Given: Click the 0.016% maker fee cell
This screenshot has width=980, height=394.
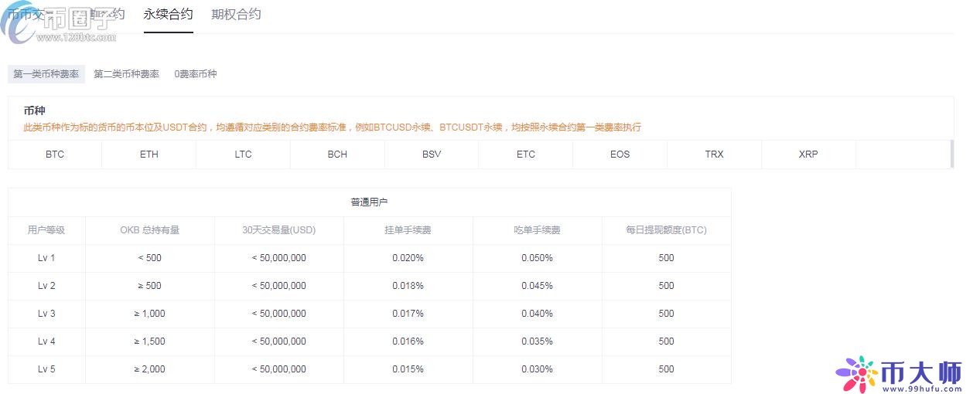Looking at the screenshot, I should [408, 341].
